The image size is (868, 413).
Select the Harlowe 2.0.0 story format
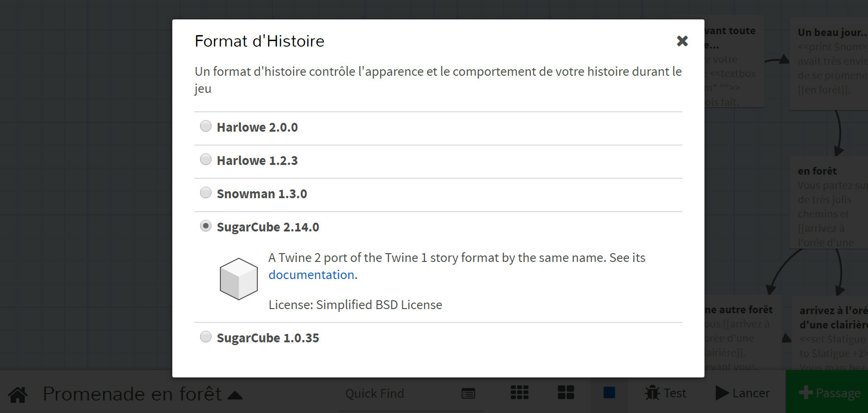(206, 126)
